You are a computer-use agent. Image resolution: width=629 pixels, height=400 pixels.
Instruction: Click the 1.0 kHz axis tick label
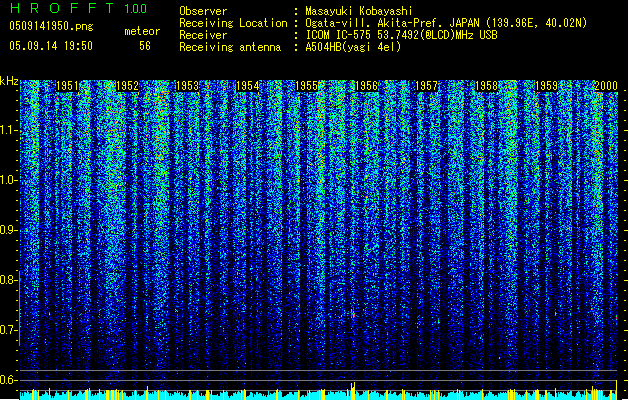(x=8, y=181)
